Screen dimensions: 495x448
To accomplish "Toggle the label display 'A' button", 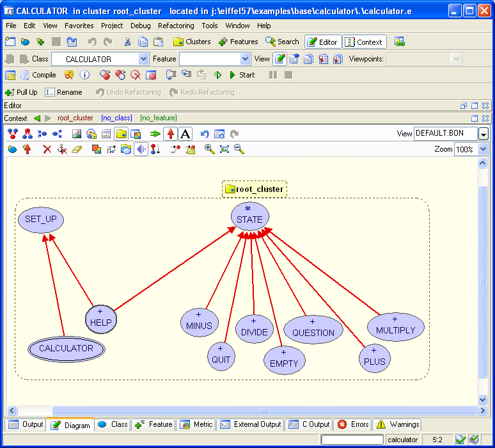I will click(185, 134).
